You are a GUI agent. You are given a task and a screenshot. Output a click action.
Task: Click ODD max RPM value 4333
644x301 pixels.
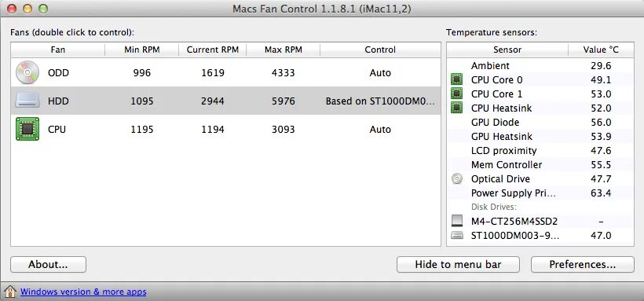283,73
